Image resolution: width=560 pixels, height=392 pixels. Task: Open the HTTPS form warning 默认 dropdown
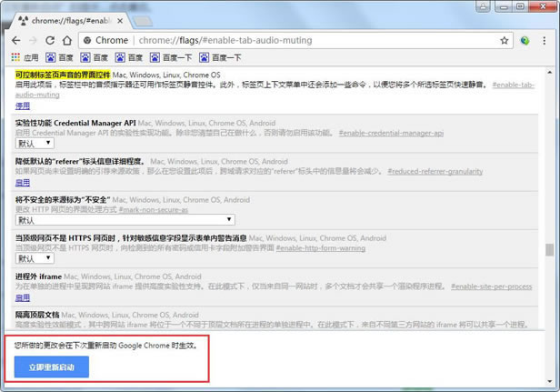[34, 258]
